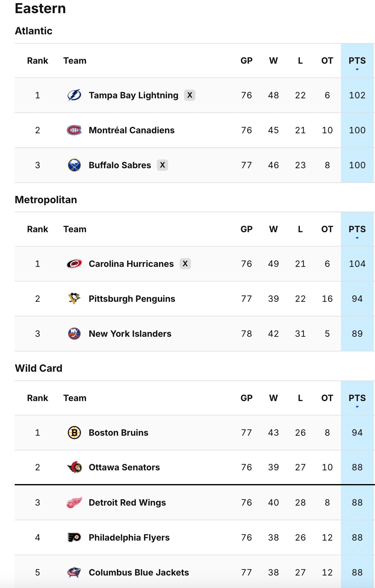Open the Ottawa Senators team page
This screenshot has height=588, width=375.
tap(124, 468)
